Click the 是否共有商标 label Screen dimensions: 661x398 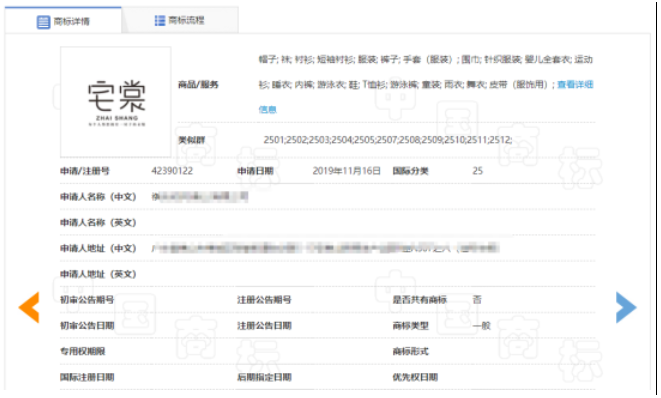pyautogui.click(x=420, y=300)
